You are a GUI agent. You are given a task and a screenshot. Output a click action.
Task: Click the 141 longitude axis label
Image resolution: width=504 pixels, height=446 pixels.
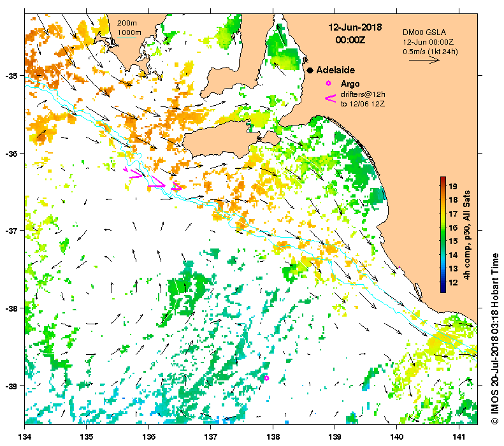click(x=459, y=436)
